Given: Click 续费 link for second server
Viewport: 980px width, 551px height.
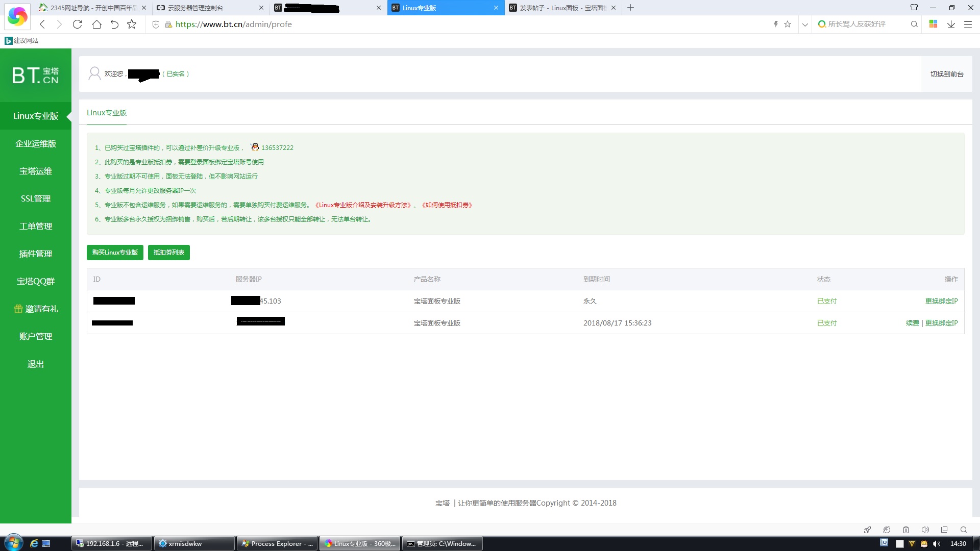Looking at the screenshot, I should [x=912, y=323].
